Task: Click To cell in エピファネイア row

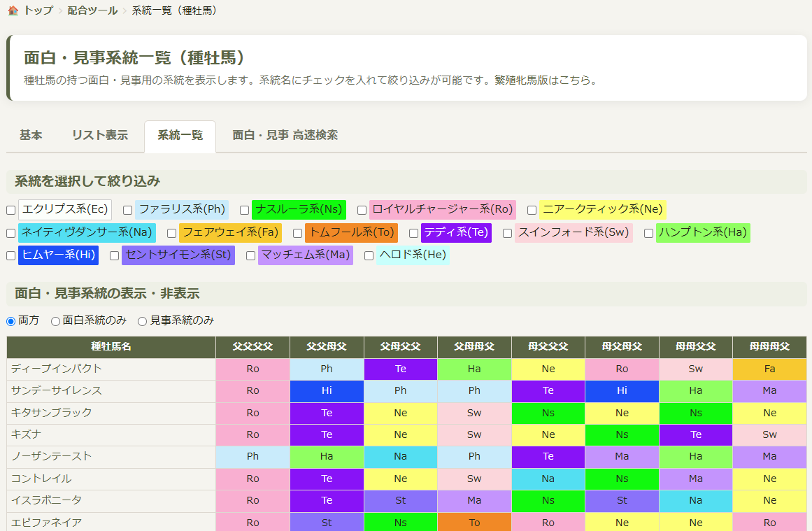Action: pos(474,522)
